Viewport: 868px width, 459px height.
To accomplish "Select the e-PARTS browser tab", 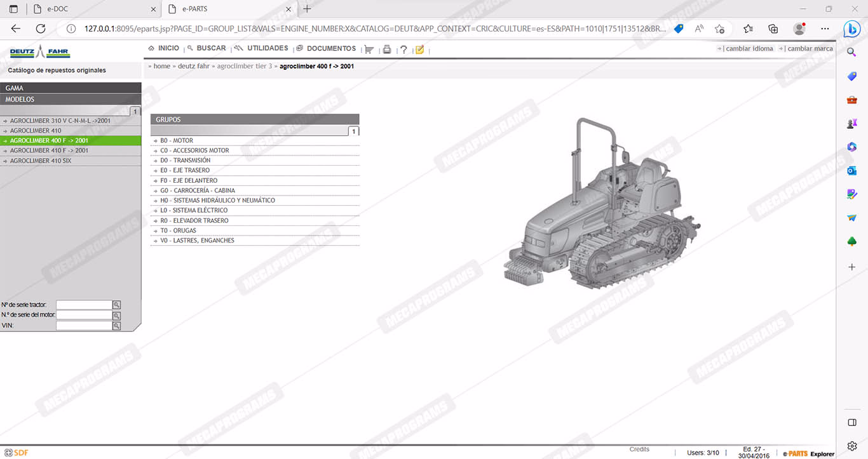I will 229,9.
